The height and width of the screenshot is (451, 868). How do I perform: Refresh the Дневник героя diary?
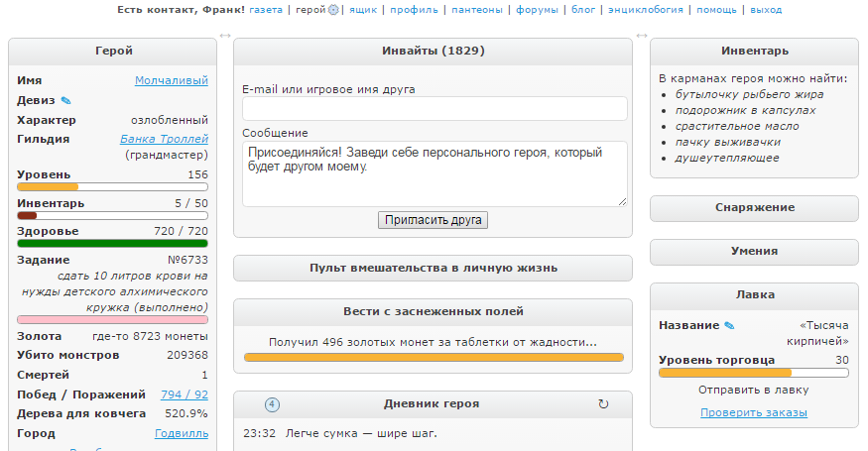tap(603, 404)
